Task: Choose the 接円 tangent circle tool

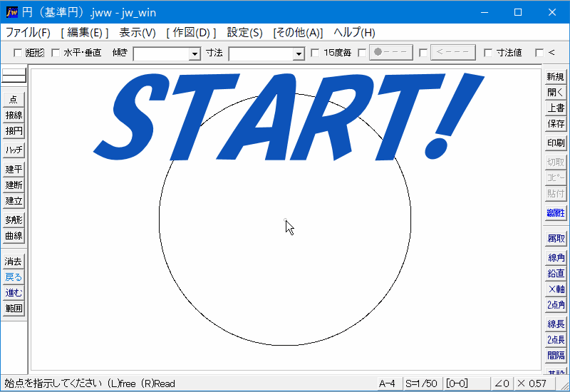Action: click(14, 131)
